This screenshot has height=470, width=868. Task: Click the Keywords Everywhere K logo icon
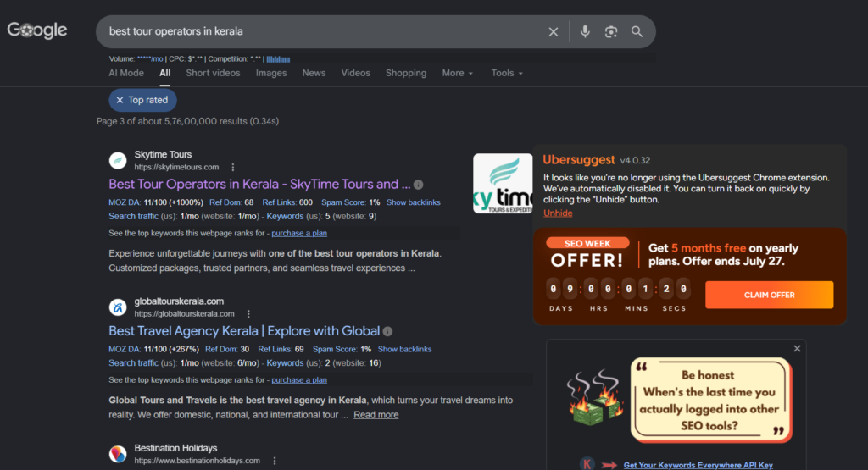tap(587, 463)
